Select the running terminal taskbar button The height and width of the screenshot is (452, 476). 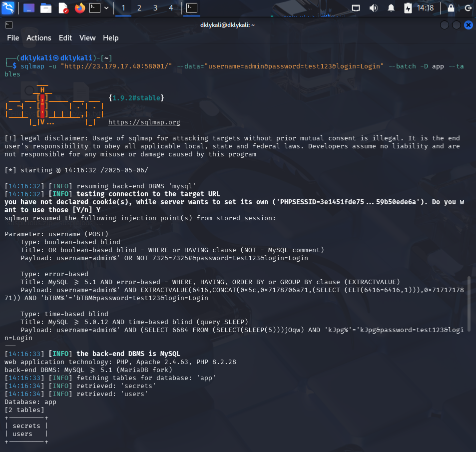192,8
